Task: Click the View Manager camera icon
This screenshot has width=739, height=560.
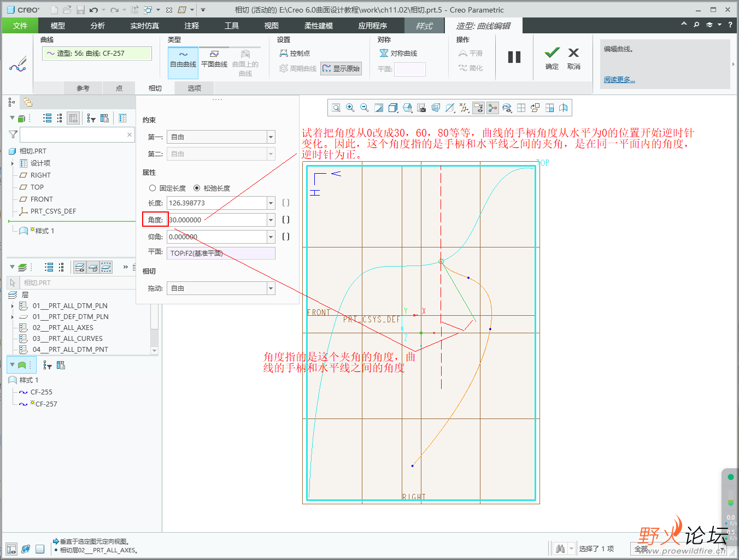Action: coord(421,108)
